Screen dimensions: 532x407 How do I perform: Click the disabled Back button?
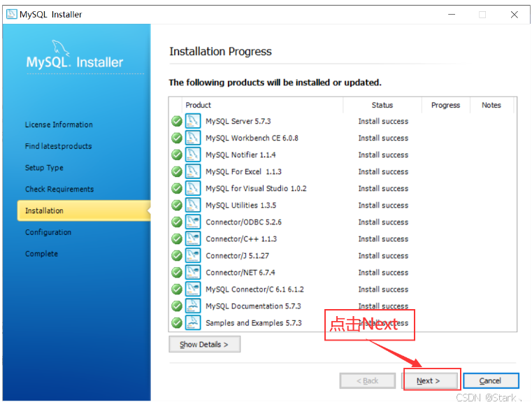point(368,381)
